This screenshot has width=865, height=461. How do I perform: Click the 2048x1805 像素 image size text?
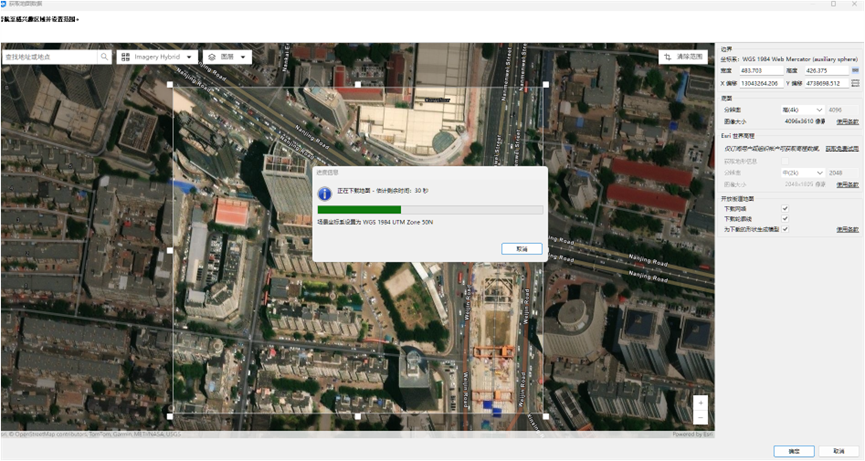pos(805,185)
